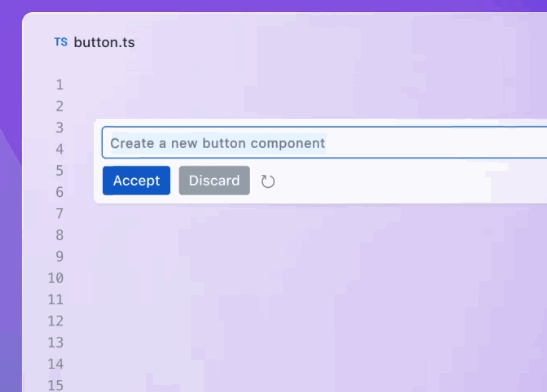Click line number 2 in gutter
547x392 pixels.
point(60,106)
